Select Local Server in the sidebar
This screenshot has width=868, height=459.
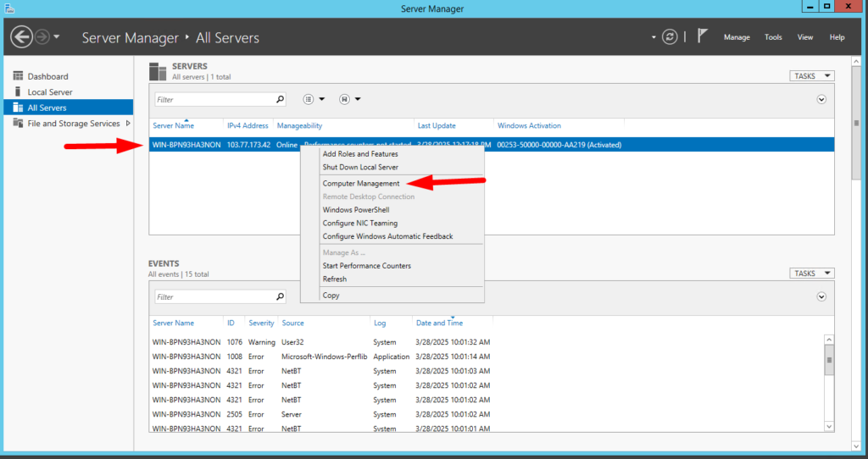tap(50, 91)
